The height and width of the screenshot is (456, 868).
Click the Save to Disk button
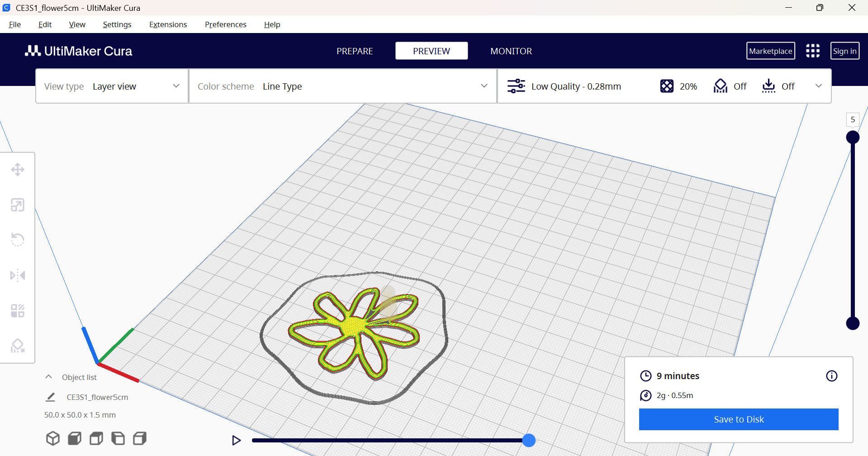739,419
